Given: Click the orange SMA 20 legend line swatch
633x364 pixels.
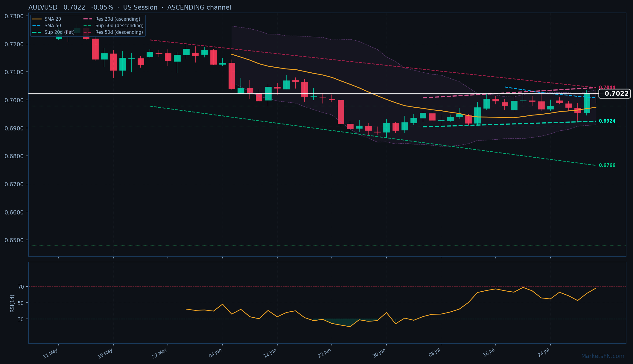Looking at the screenshot, I should 37,19.
